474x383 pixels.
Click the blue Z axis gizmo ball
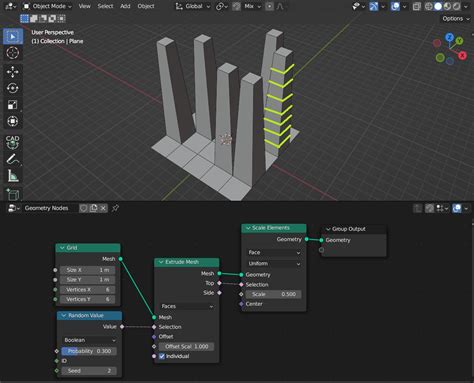[x=449, y=37]
